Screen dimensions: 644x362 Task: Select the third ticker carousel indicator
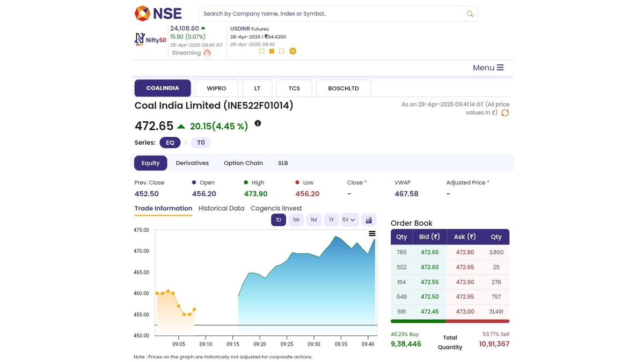point(281,51)
